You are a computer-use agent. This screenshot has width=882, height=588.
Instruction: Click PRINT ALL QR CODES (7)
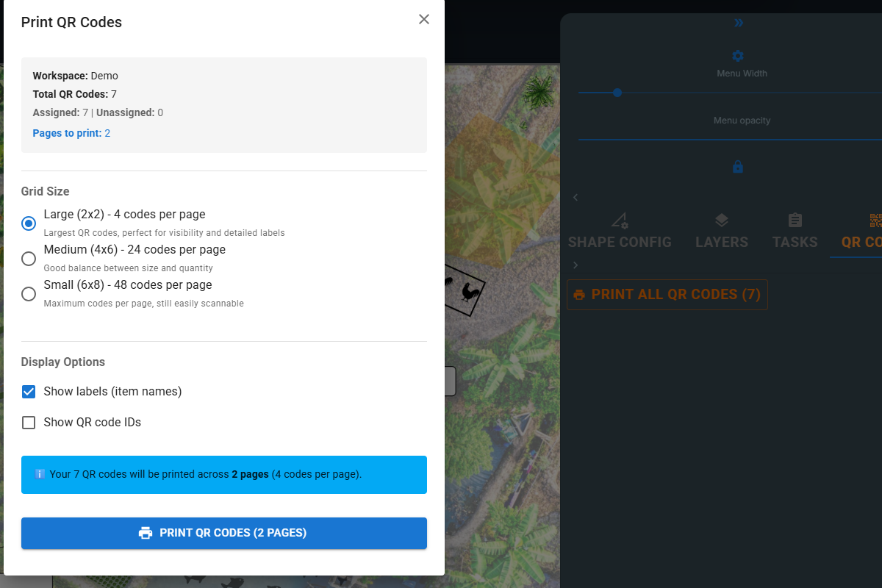pyautogui.click(x=667, y=294)
